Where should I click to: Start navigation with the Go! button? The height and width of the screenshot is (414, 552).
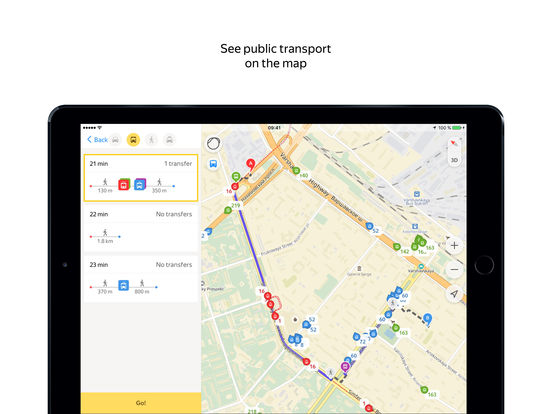click(141, 403)
